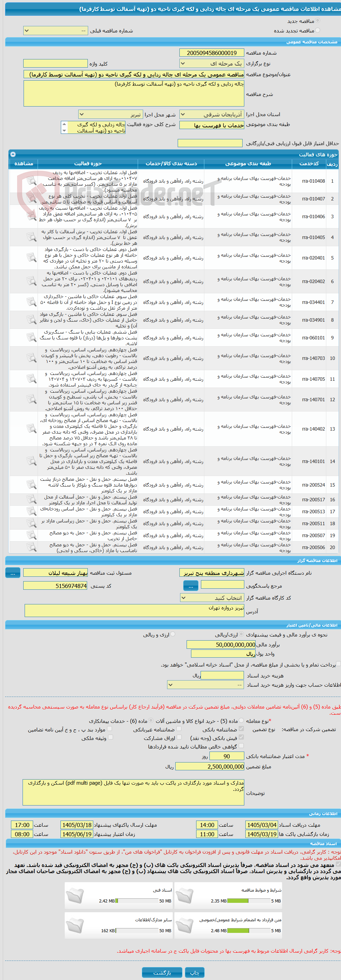Click اسناد فنی size progress bar

137,901
